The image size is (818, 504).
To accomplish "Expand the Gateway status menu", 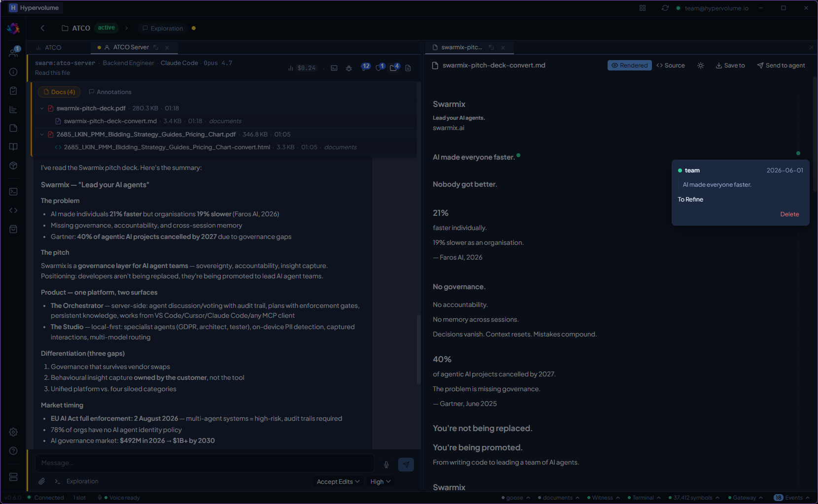I will (x=745, y=498).
